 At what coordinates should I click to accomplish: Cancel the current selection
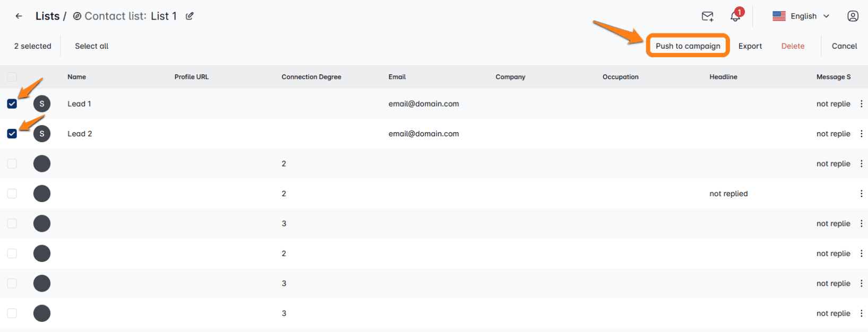pyautogui.click(x=844, y=46)
